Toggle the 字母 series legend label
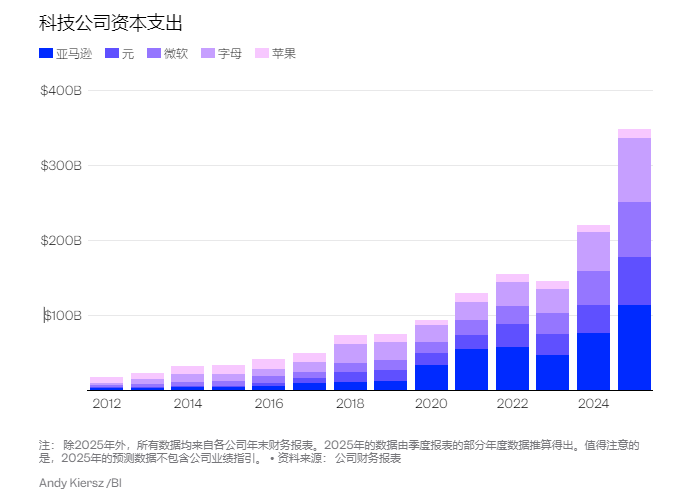 pyautogui.click(x=229, y=53)
